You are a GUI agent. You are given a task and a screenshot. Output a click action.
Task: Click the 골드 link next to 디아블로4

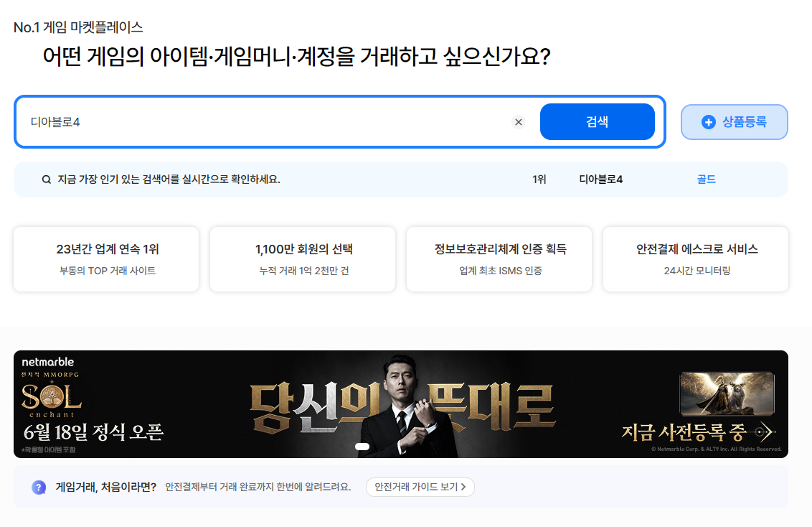point(707,179)
